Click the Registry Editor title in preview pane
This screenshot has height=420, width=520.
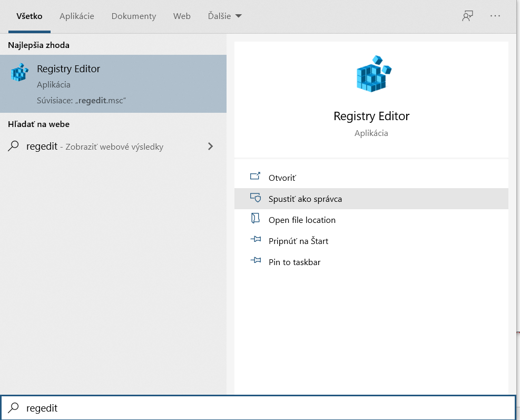pos(371,116)
